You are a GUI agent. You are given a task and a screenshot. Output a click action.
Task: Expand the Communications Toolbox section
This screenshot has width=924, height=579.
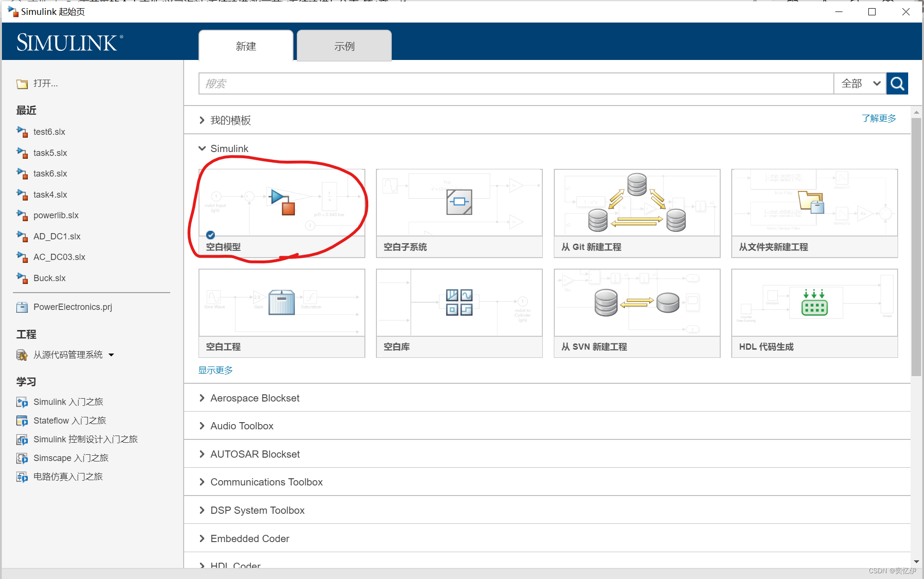202,482
